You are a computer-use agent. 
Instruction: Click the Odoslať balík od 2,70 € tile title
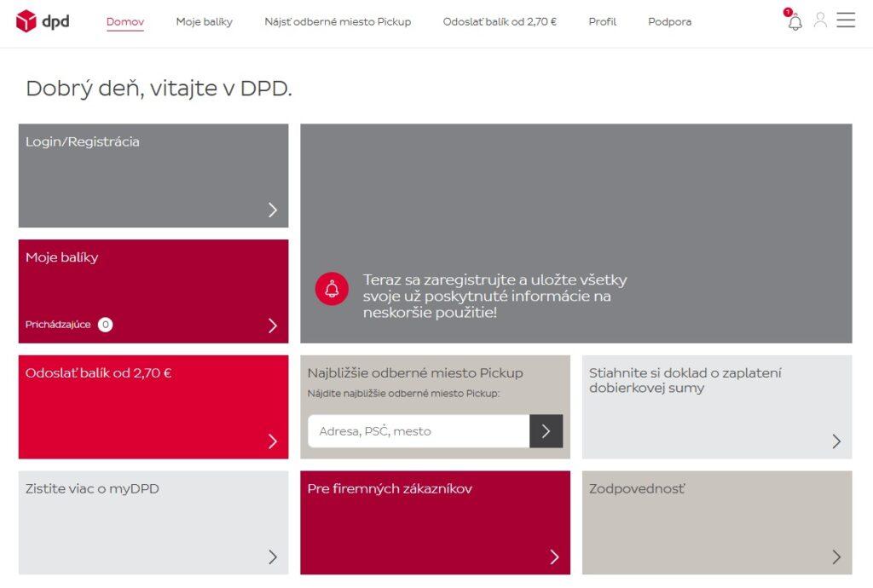(99, 372)
